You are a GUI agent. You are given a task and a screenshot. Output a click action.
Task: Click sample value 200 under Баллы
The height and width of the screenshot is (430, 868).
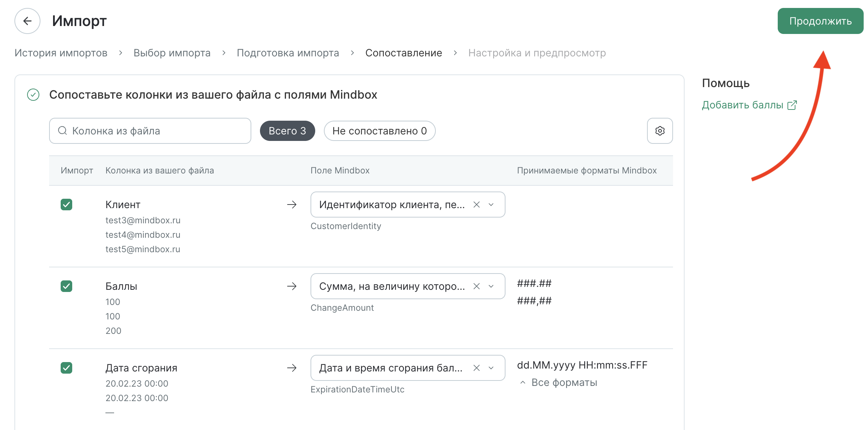[113, 331]
